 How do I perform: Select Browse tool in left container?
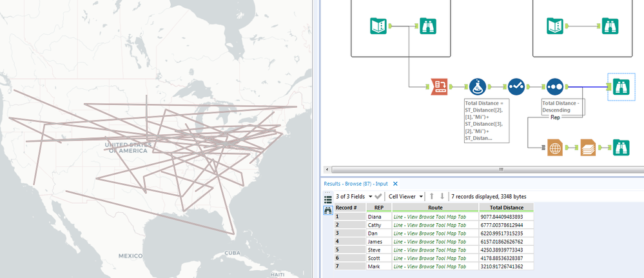pyautogui.click(x=429, y=26)
